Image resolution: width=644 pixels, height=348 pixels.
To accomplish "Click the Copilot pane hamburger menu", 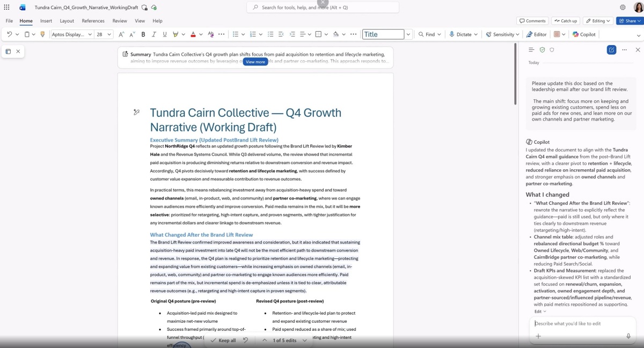I will [x=531, y=50].
